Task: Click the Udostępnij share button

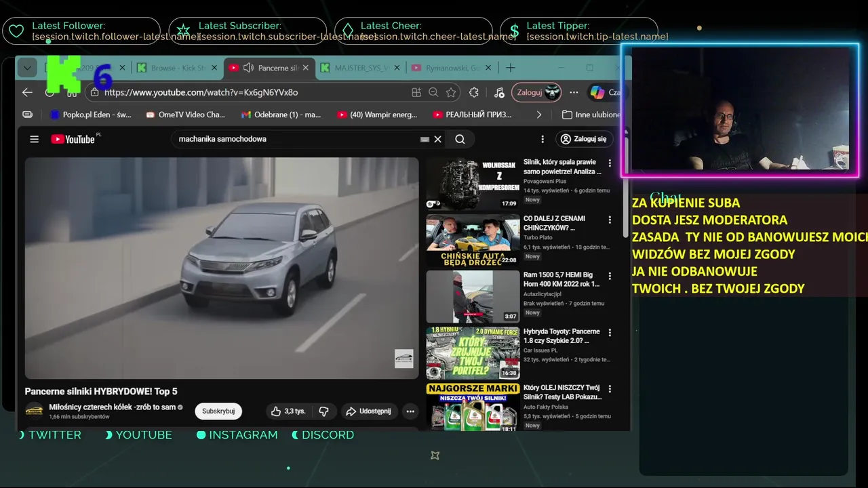Action: coord(368,411)
